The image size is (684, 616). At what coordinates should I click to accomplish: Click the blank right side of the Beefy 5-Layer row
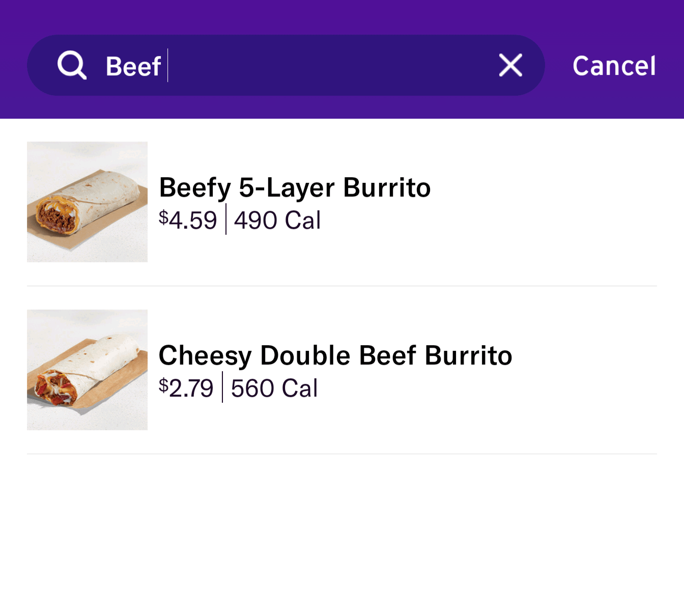(x=560, y=204)
